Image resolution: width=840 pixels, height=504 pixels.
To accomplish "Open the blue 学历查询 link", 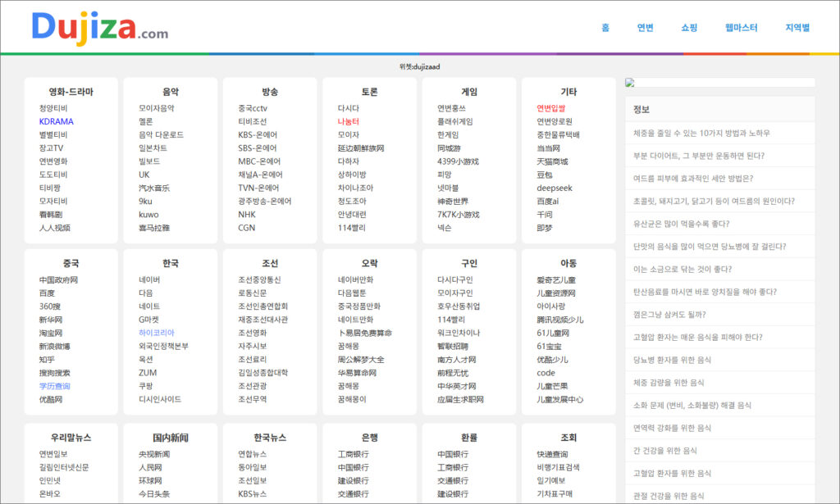I will pyautogui.click(x=55, y=386).
